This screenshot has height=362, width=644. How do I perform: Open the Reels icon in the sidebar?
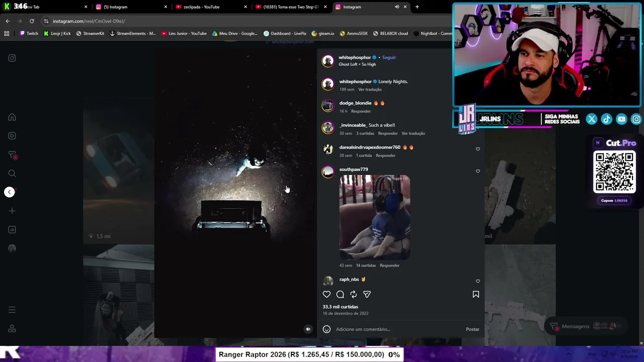(x=12, y=136)
